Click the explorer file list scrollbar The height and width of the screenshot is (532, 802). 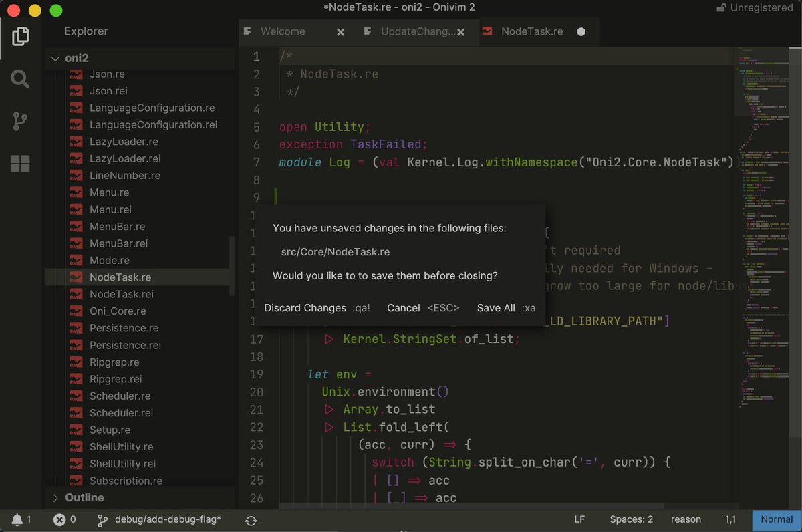[x=233, y=266]
